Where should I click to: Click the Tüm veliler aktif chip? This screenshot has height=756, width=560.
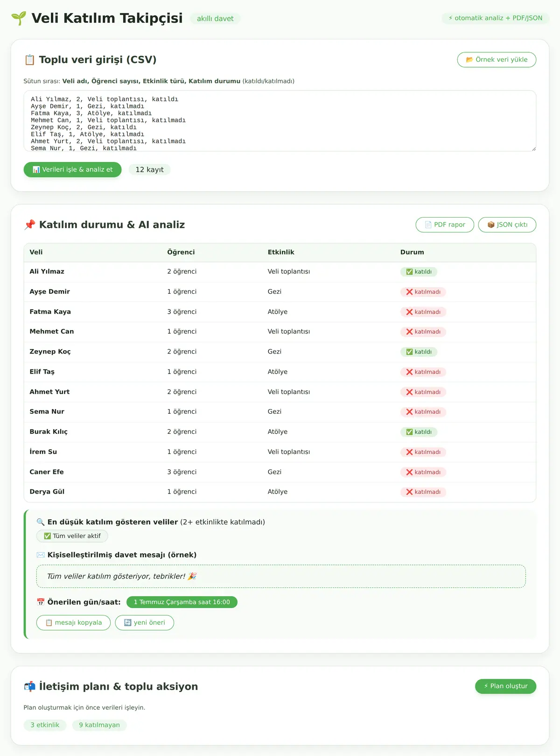[x=72, y=536]
